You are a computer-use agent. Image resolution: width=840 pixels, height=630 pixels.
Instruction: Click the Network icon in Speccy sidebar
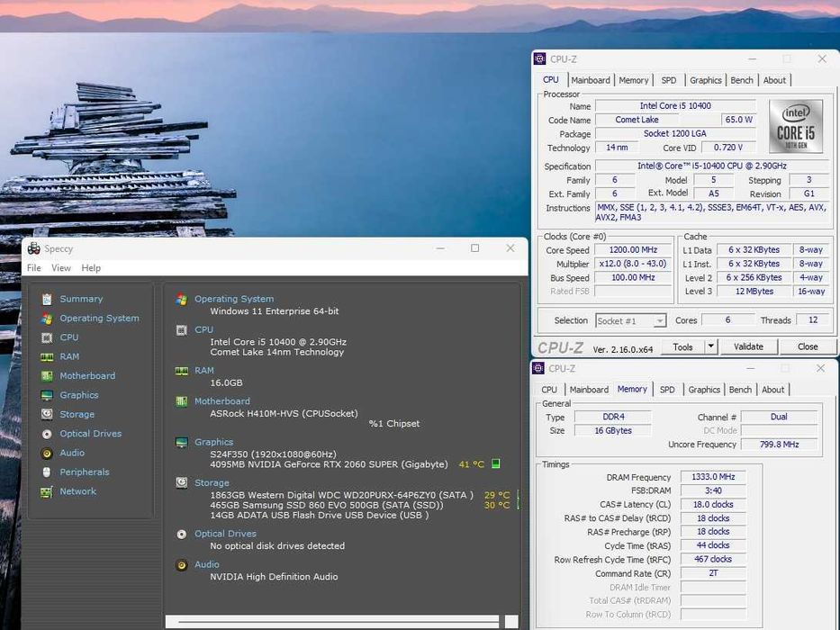pyautogui.click(x=47, y=491)
